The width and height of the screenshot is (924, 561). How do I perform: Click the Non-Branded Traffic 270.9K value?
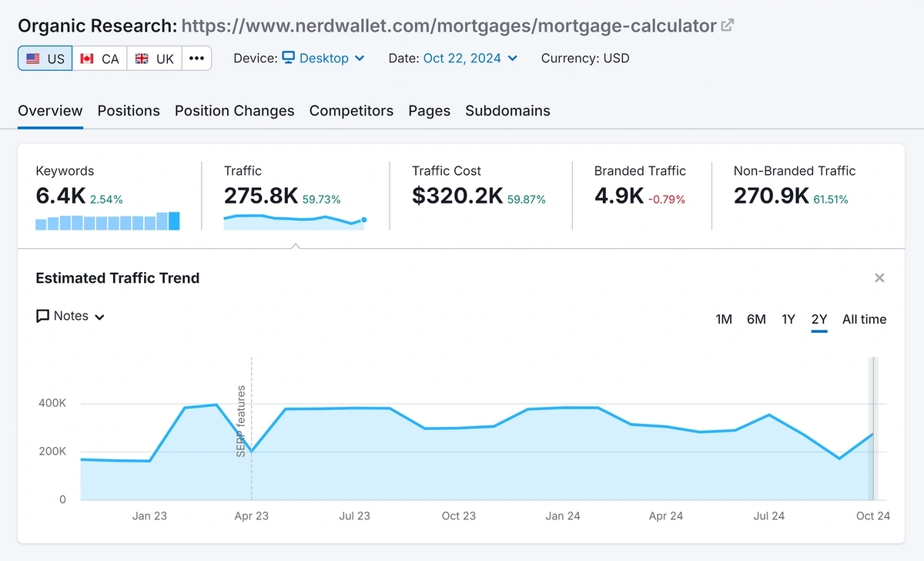pyautogui.click(x=772, y=196)
